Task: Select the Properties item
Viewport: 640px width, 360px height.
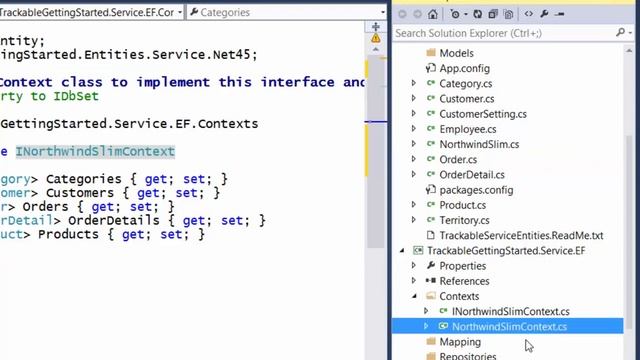Action: (462, 266)
